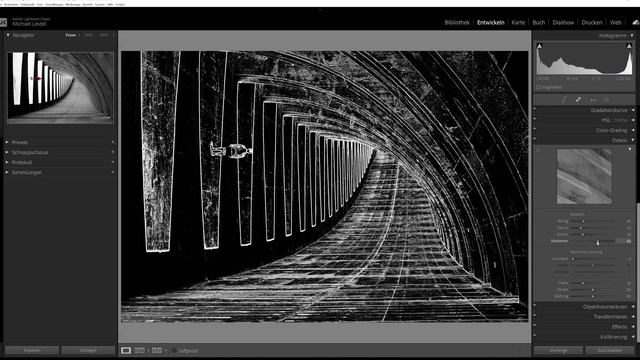Set Navigator zoom to Einpas
The height and width of the screenshot is (360, 640).
coord(71,36)
